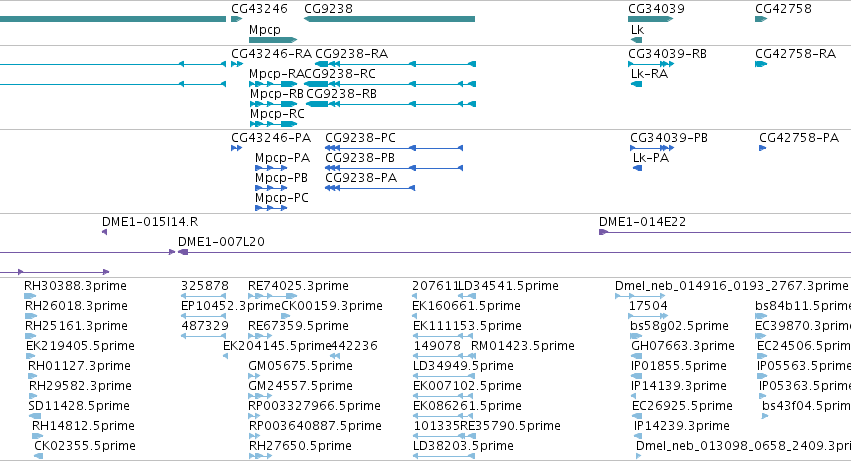Select transcript CG34039-RB
This screenshot has width=851, height=461.
coord(667,54)
